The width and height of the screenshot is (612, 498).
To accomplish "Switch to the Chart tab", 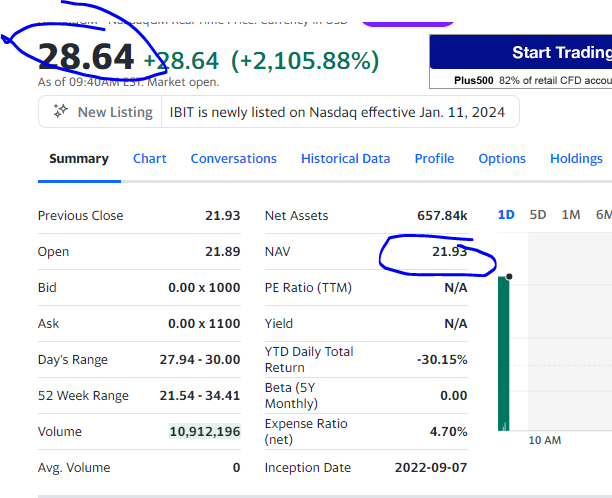I will 149,158.
